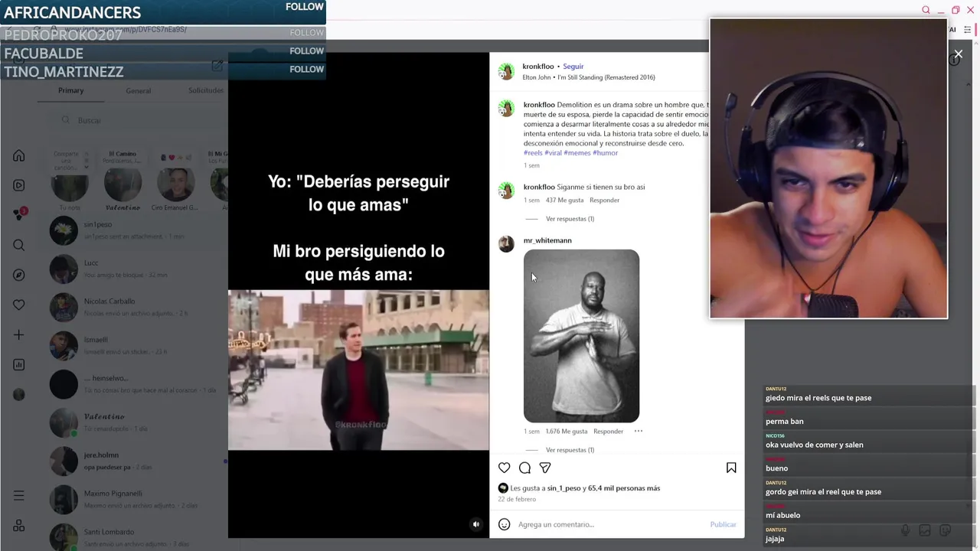Click the Agrega un comentario input field
Screen dimensions: 980x551
(610, 524)
